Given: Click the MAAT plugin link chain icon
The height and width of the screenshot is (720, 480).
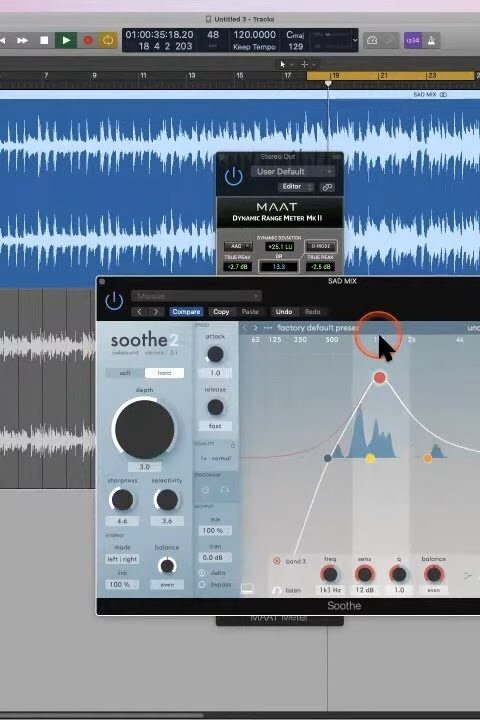Looking at the screenshot, I should [327, 187].
